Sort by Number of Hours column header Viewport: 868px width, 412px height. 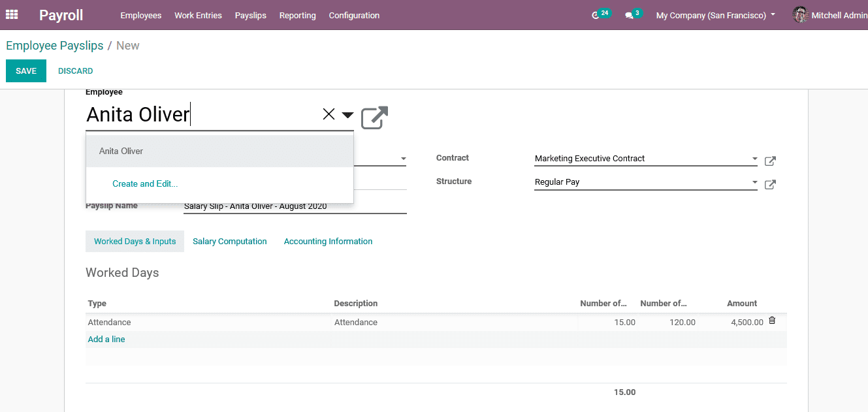pos(664,304)
